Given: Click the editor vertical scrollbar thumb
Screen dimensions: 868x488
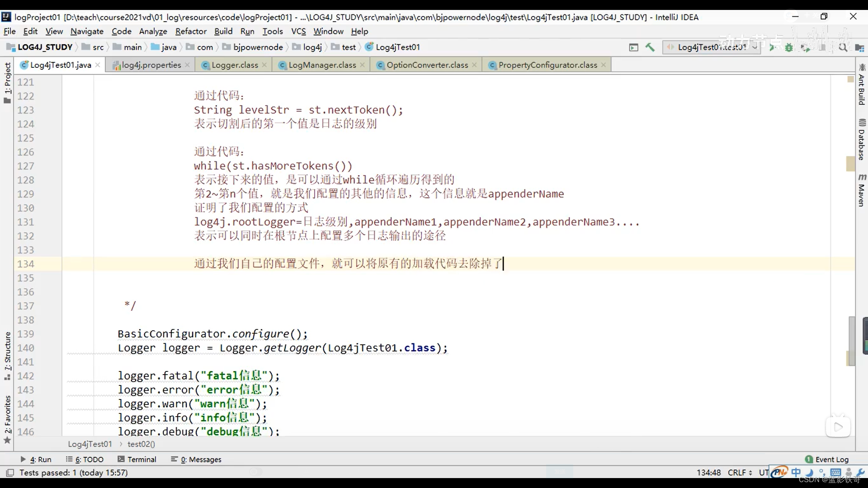Looking at the screenshot, I should pyautogui.click(x=852, y=341).
